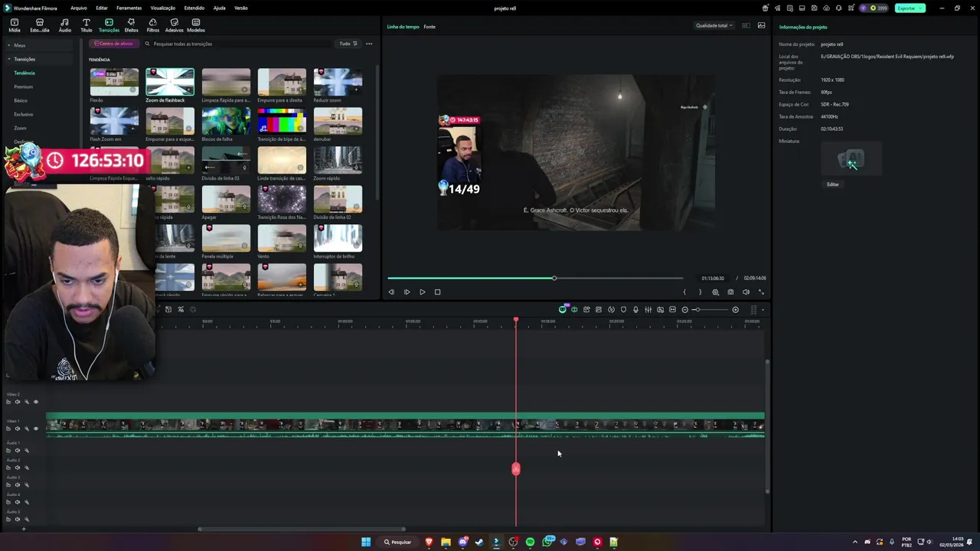The height and width of the screenshot is (551, 980).
Task: Open the Qualidade total dropdown
Action: tap(714, 25)
